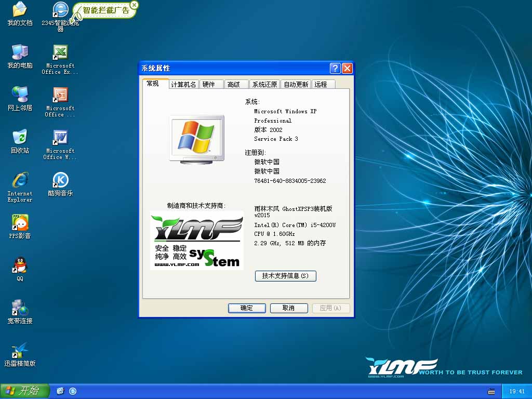Screen dimensions: 532x399
Task: Switch to the 系统还原 tab
Action: click(264, 84)
